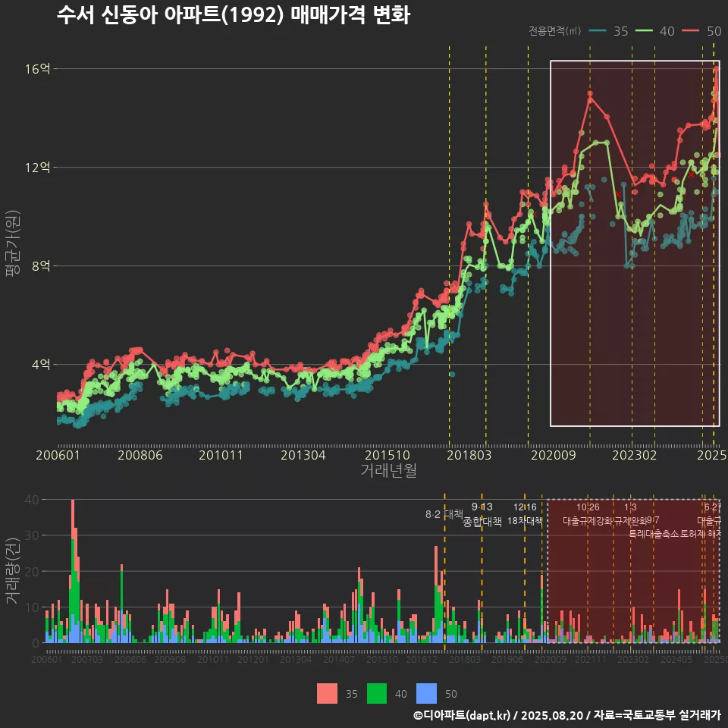Click 202009 on the price chart axis

[x=554, y=454]
